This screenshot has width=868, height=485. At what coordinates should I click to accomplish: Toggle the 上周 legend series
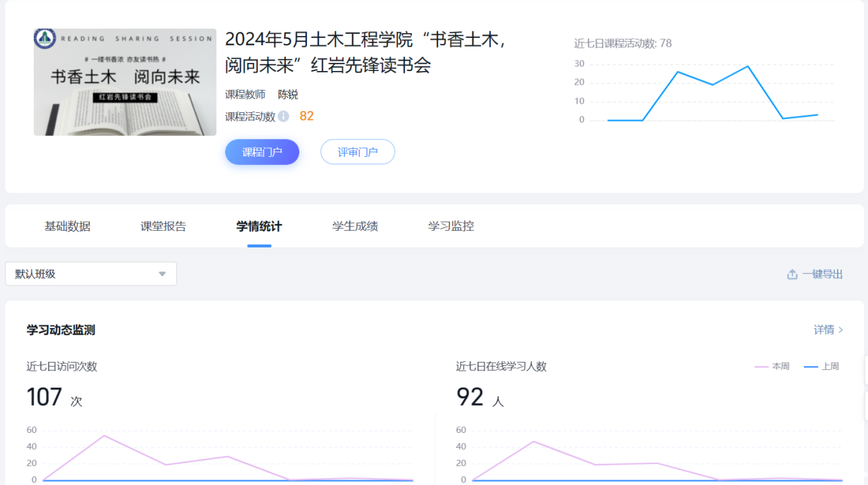coord(821,366)
